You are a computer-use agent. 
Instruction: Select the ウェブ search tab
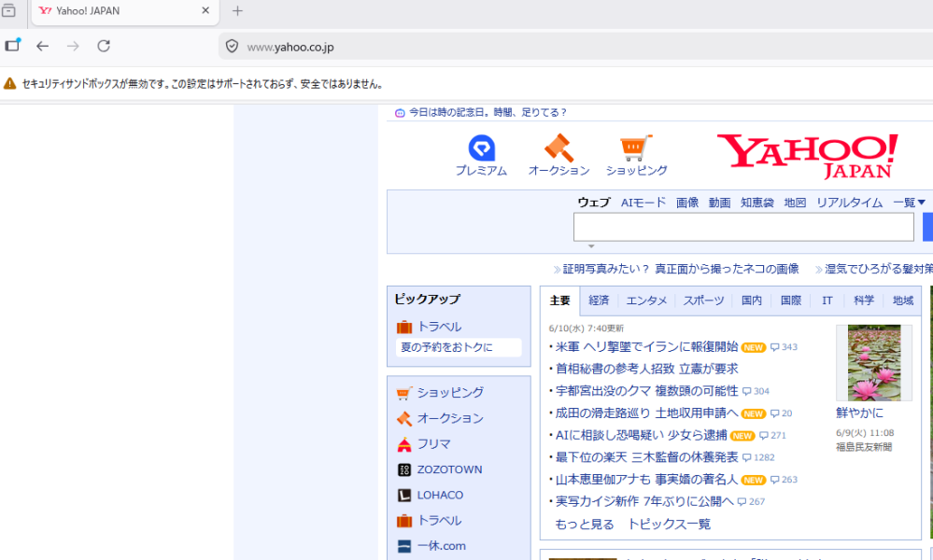click(594, 203)
